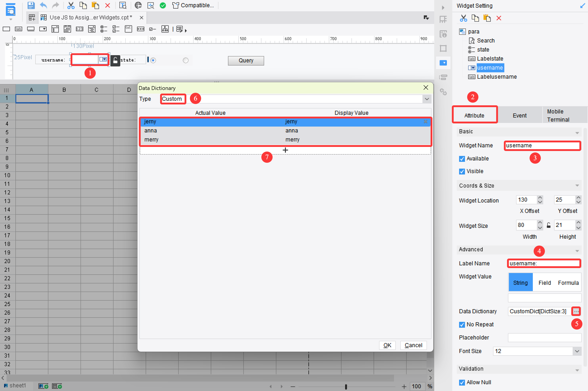Image resolution: width=588 pixels, height=391 pixels.
Task: Open the Type dropdown in Data Dictionary
Action: coord(427,99)
